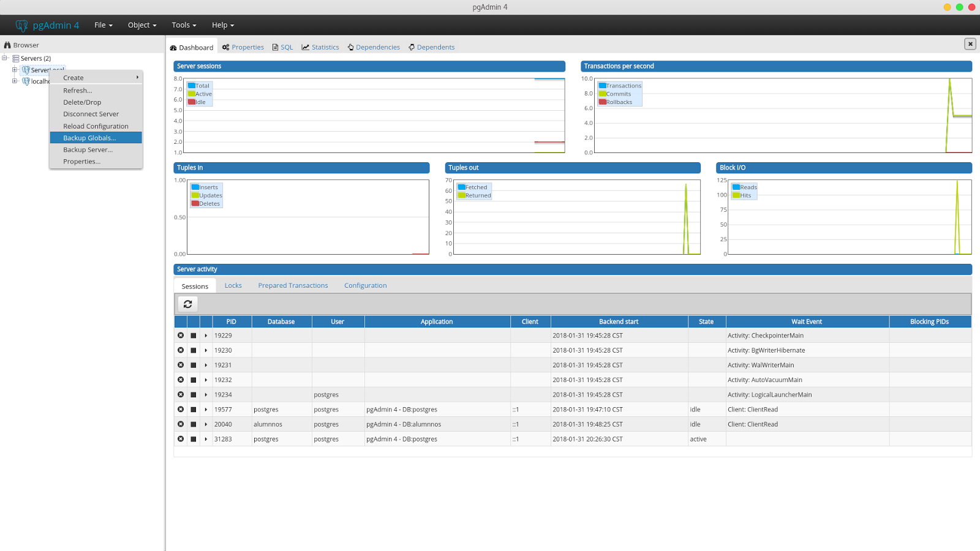This screenshot has width=980, height=551.
Task: Click the square stop icon for PID 19577
Action: pos(194,410)
